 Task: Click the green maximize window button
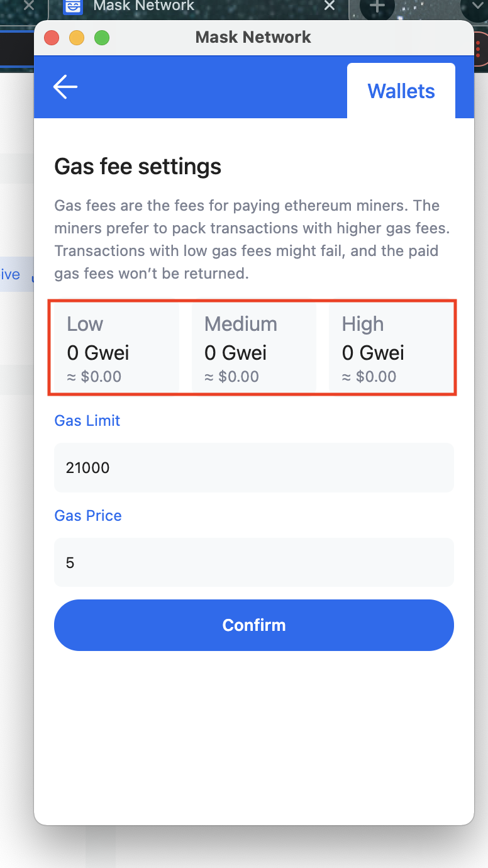102,38
